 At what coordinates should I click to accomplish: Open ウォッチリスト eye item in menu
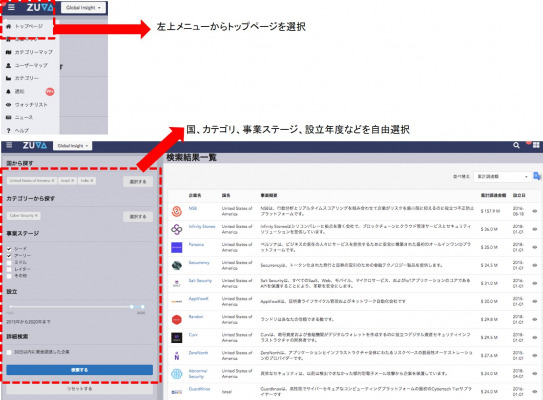point(30,105)
